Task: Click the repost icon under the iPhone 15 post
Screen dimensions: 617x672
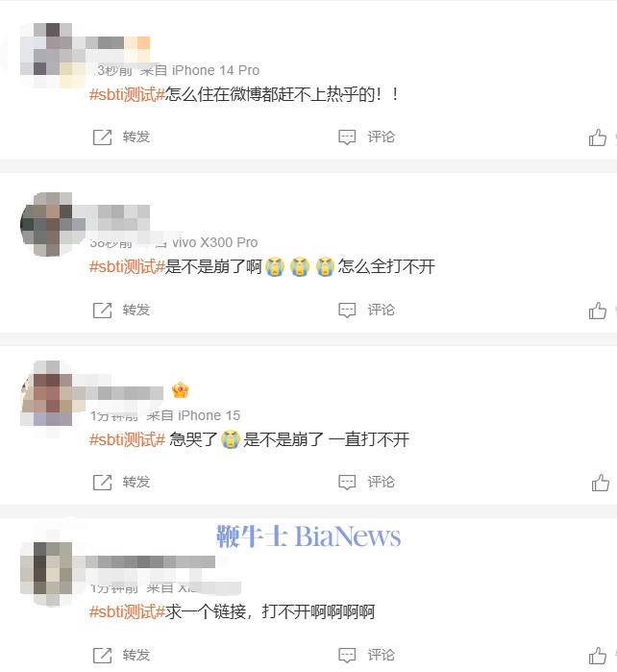Action: click(x=103, y=483)
